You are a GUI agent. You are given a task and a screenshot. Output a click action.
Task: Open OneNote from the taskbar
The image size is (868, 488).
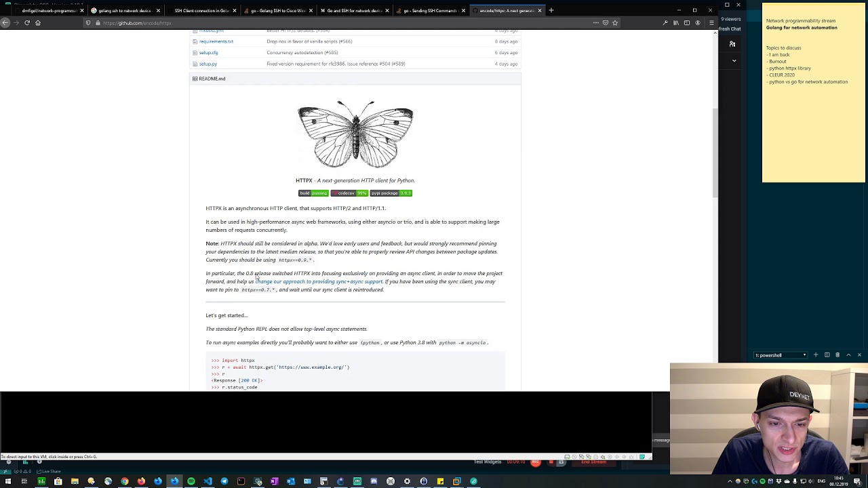(274, 482)
